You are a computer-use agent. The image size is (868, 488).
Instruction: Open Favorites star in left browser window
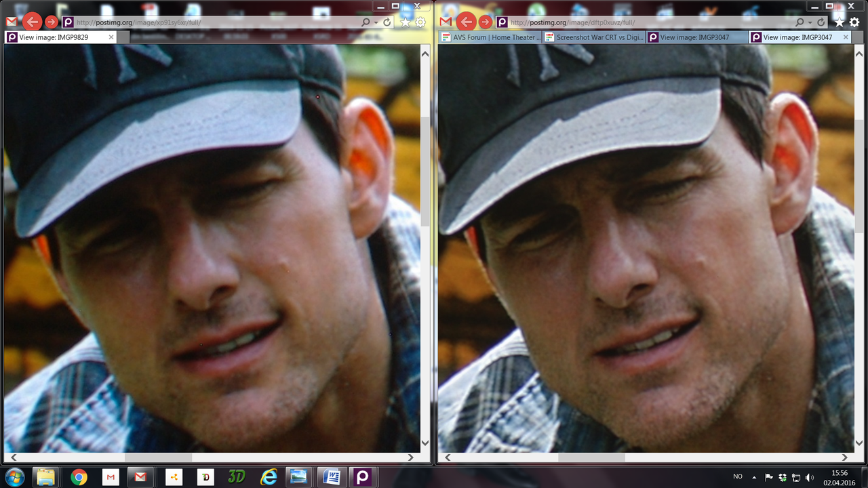click(406, 22)
